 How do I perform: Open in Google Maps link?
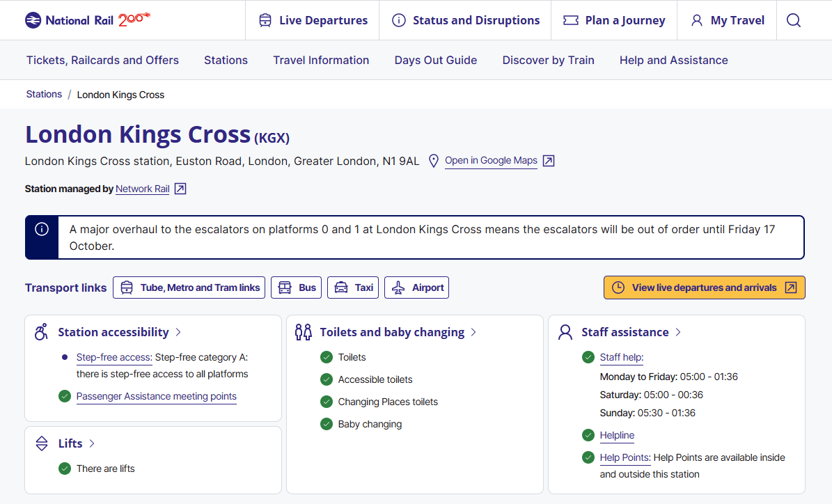click(x=491, y=161)
